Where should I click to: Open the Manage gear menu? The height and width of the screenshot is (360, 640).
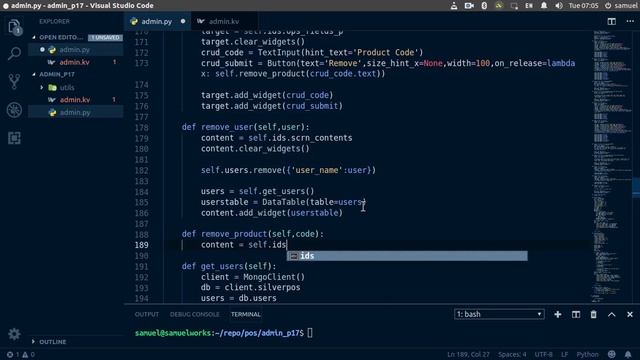coord(14,334)
